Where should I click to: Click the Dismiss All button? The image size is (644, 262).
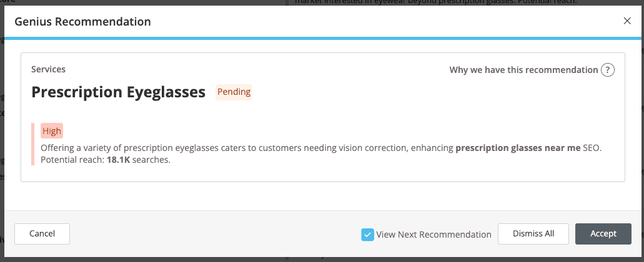(x=533, y=233)
